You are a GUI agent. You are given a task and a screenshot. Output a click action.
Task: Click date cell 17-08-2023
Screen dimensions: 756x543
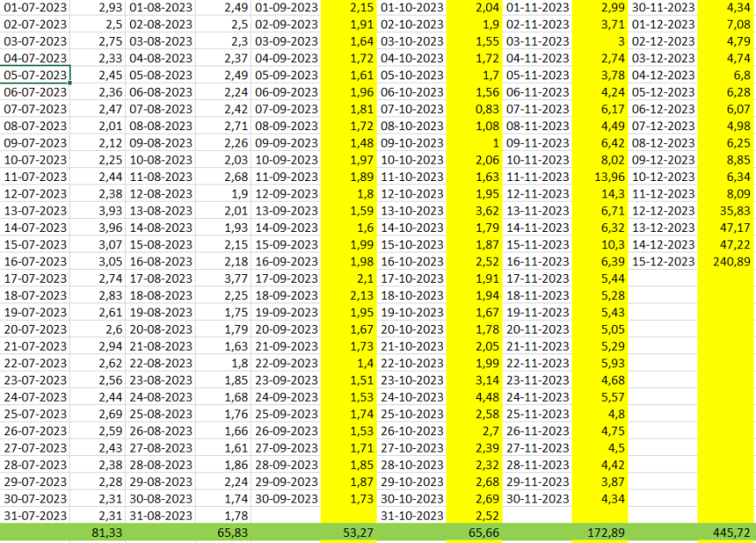pos(161,278)
